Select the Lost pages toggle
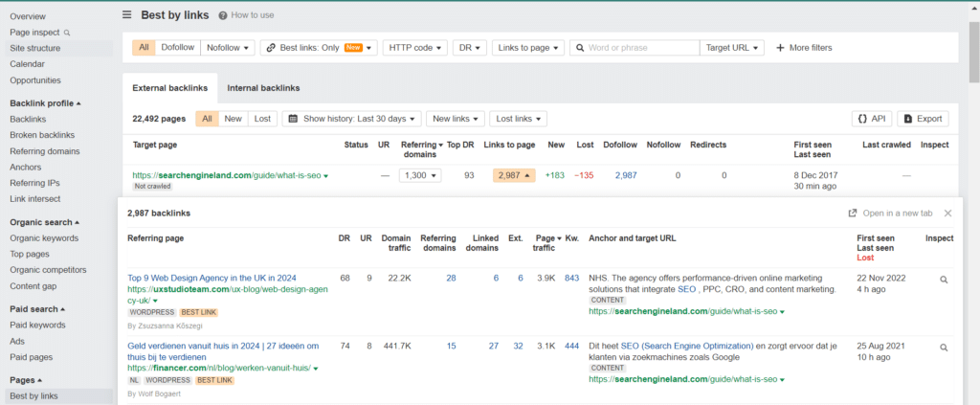Image resolution: width=980 pixels, height=405 pixels. coord(262,119)
